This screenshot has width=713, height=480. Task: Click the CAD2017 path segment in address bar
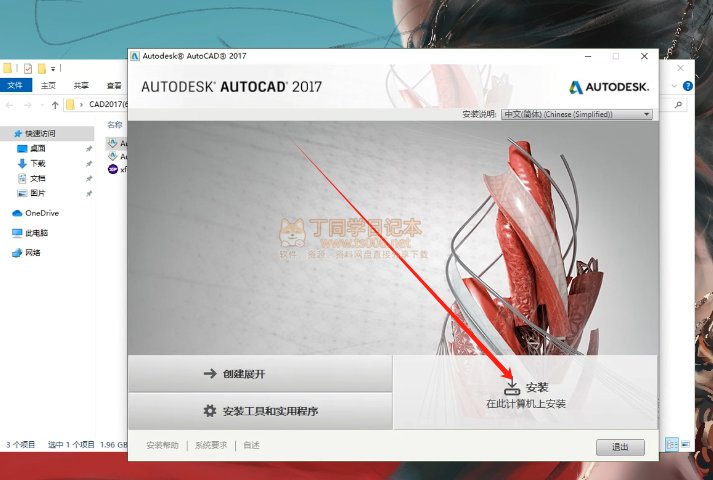[x=108, y=105]
